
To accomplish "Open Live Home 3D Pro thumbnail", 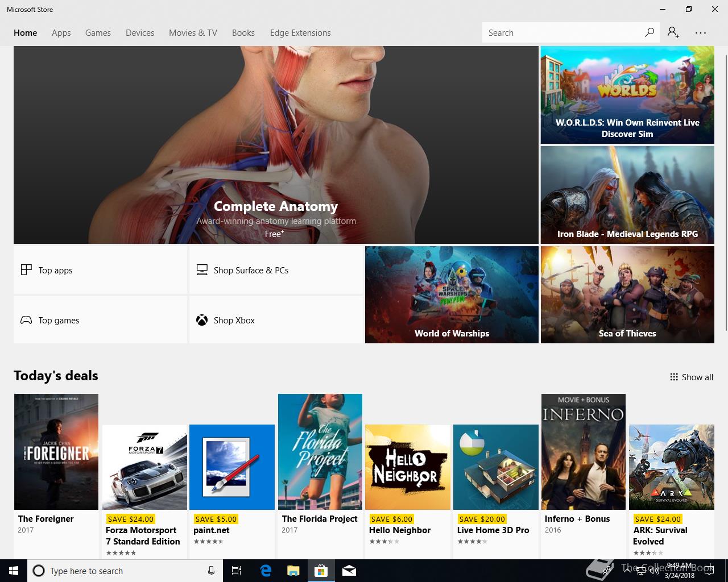I will coord(496,467).
